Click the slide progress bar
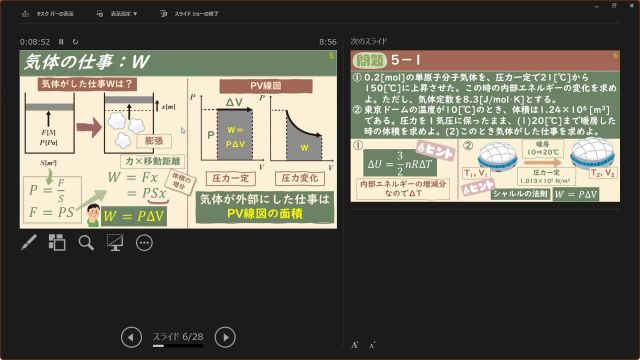The width and height of the screenshot is (640, 360). (x=178, y=346)
